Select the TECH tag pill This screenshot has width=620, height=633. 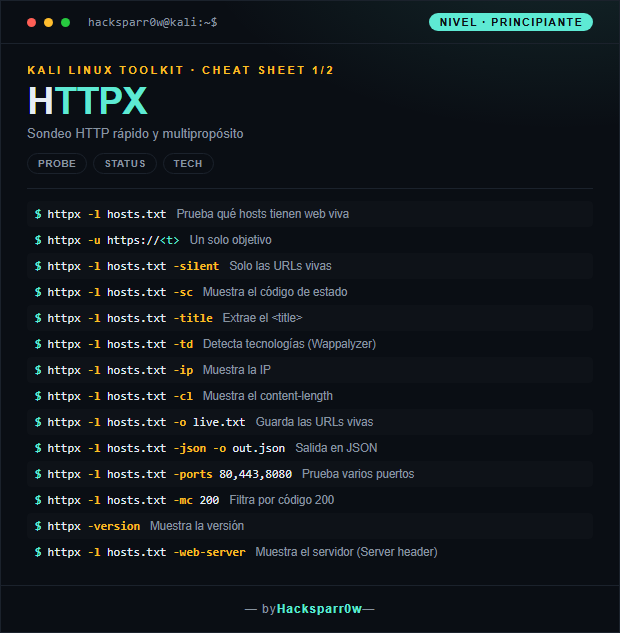point(188,163)
